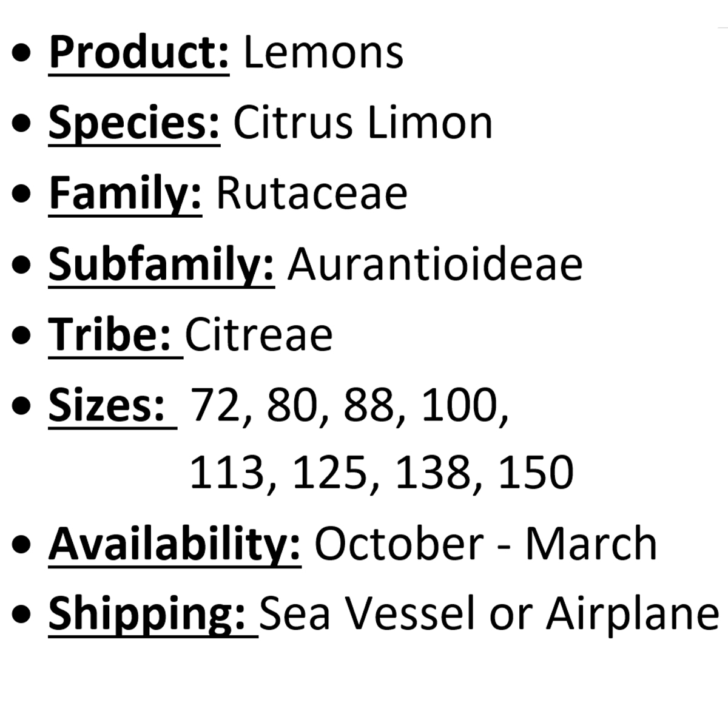Click the word Aurantioideae
Viewport: 728px width, 728px height.
click(435, 265)
